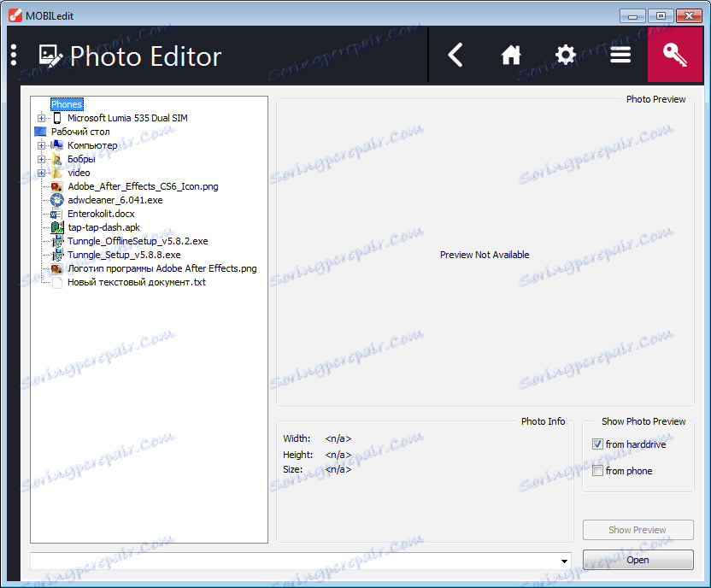Image resolution: width=711 pixels, height=588 pixels.
Task: Open the hamburger menu icon
Action: (620, 56)
